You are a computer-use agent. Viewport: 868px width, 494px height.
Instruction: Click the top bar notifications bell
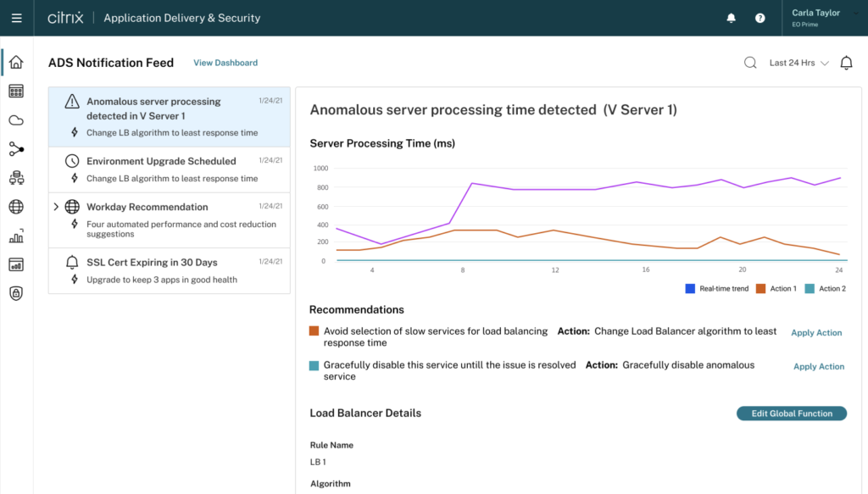coord(732,18)
